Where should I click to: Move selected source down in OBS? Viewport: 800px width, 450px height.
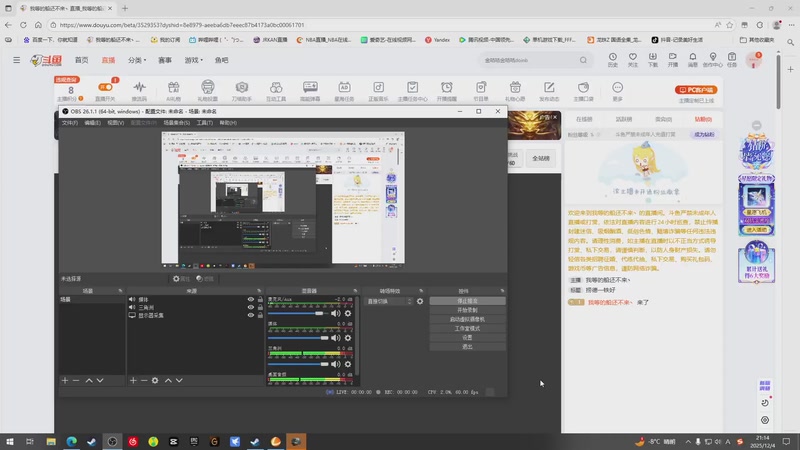pos(179,380)
